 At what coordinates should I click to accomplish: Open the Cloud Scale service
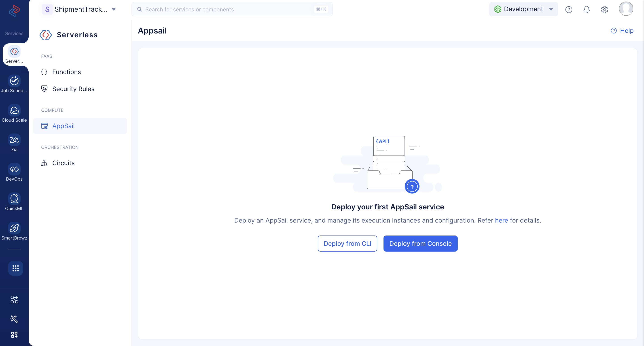tap(14, 110)
